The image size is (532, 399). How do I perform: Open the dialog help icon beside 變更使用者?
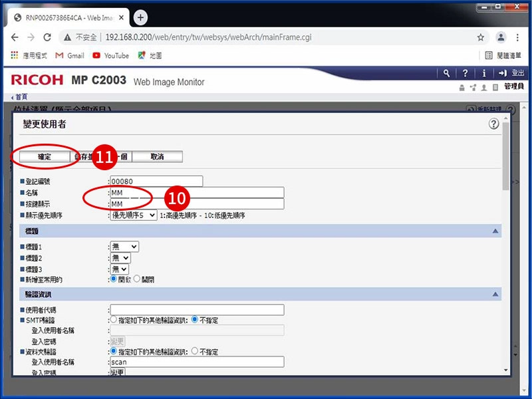tap(493, 124)
